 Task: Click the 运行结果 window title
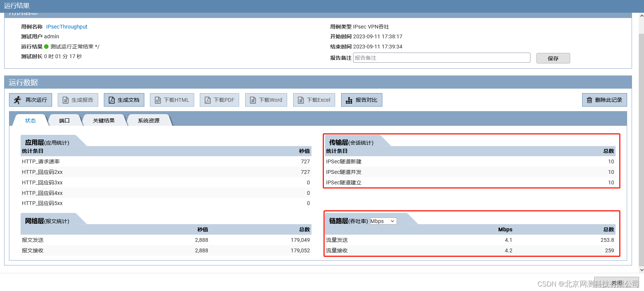[x=16, y=6]
